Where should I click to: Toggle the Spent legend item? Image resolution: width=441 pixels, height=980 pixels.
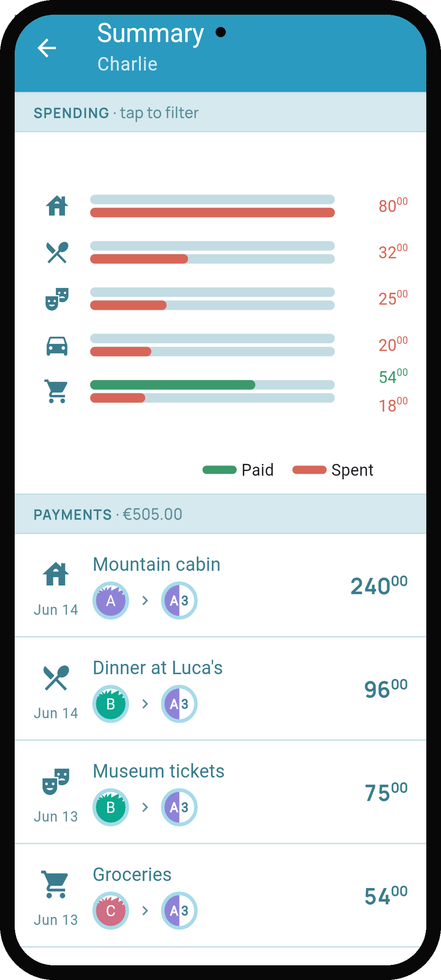[x=333, y=470]
